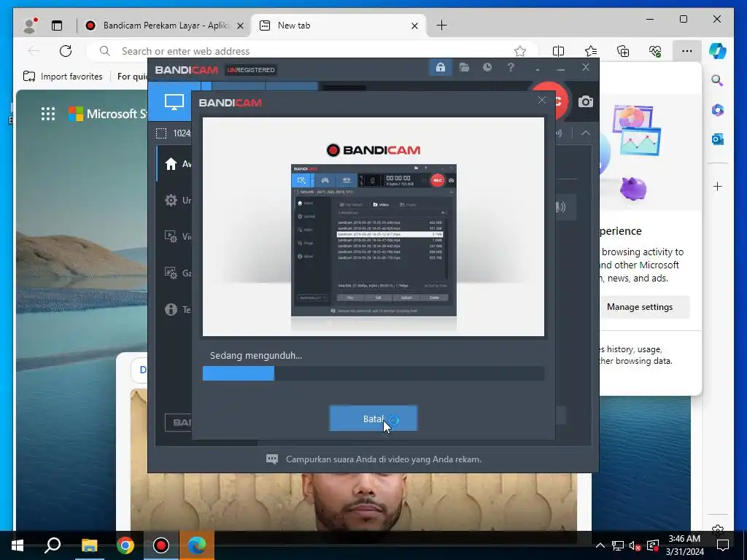
Task: Add this page to favorites star
Action: 520,51
